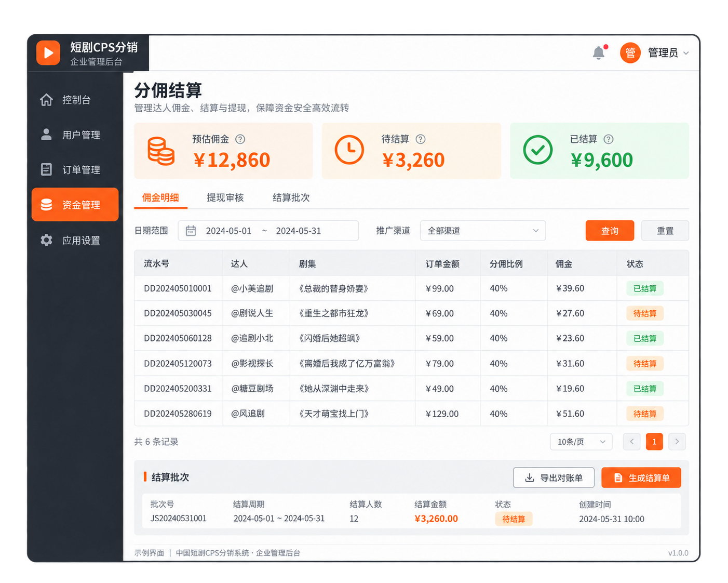728x583 pixels.
Task: Click the clock icon in 待结算 card
Action: click(349, 150)
